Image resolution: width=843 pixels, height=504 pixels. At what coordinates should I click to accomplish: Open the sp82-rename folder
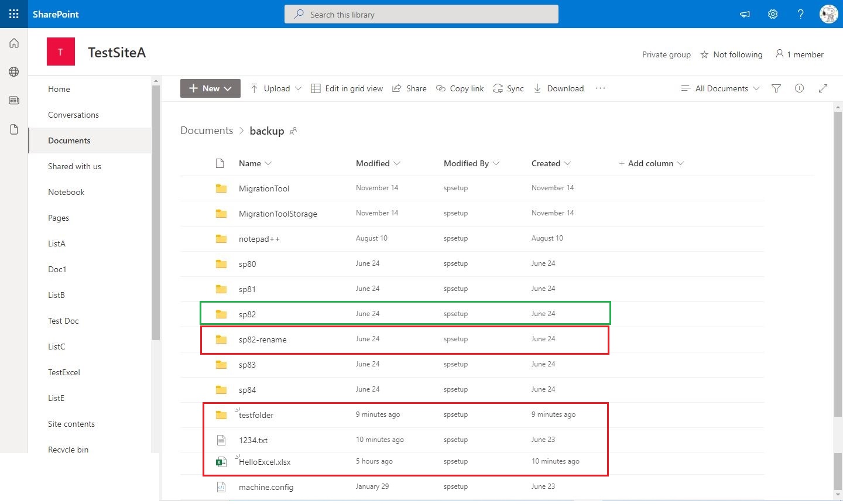(x=263, y=340)
